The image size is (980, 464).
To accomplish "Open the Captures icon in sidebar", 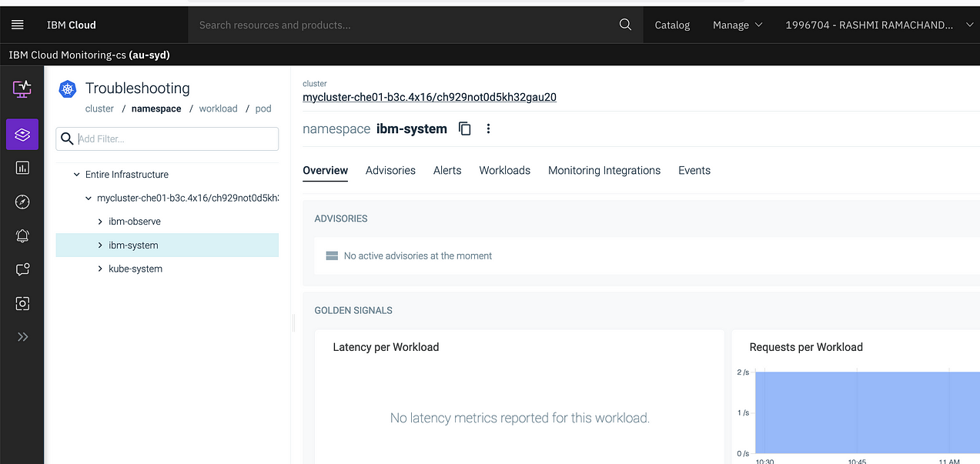I will pos(22,303).
